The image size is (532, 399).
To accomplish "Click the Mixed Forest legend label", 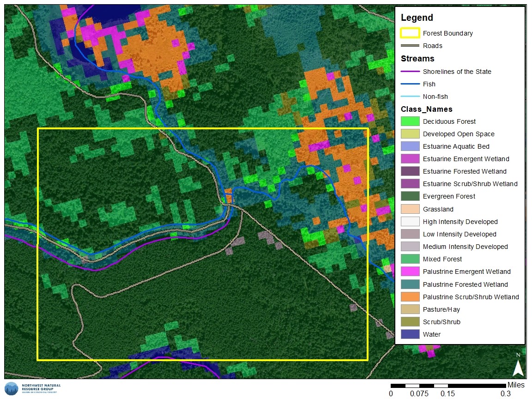I will [442, 259].
